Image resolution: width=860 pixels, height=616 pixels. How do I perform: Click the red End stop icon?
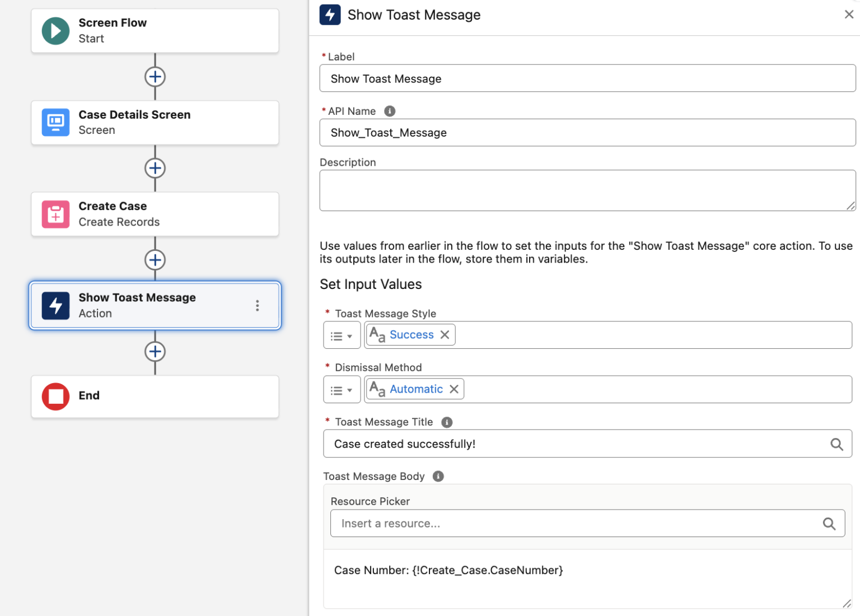coord(55,396)
